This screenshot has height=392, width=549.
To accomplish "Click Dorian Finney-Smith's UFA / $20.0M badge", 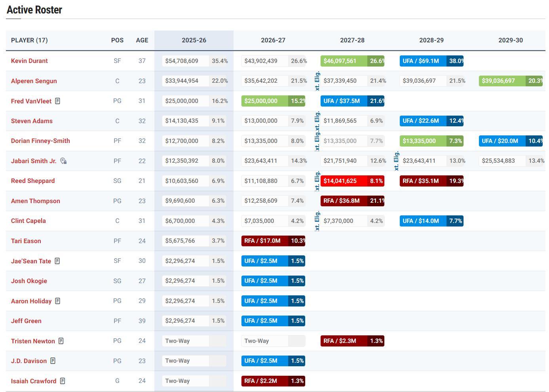I will tap(502, 141).
